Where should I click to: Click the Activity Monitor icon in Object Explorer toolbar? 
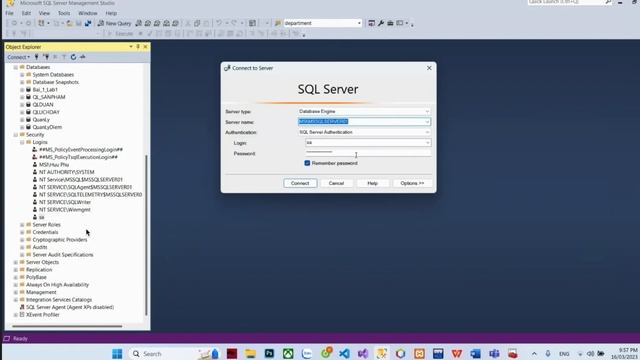point(83,57)
